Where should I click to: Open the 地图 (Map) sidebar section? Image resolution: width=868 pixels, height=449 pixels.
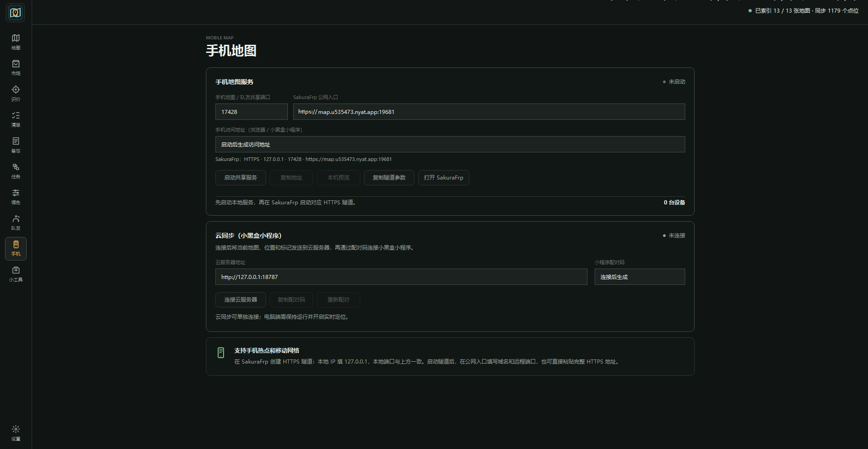[16, 42]
